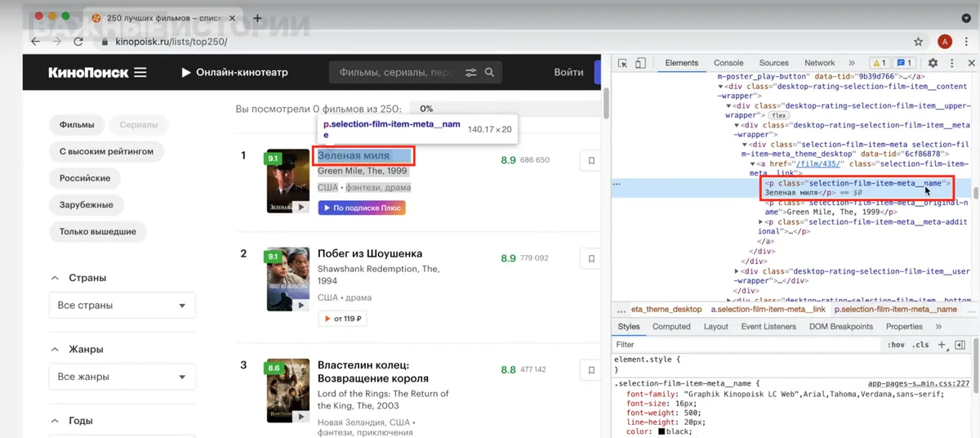Toggle the :hov element state button

(x=896, y=345)
